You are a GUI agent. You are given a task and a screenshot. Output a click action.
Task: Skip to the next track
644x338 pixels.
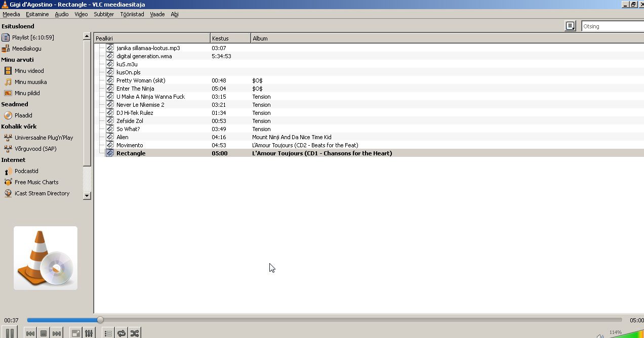tap(57, 333)
